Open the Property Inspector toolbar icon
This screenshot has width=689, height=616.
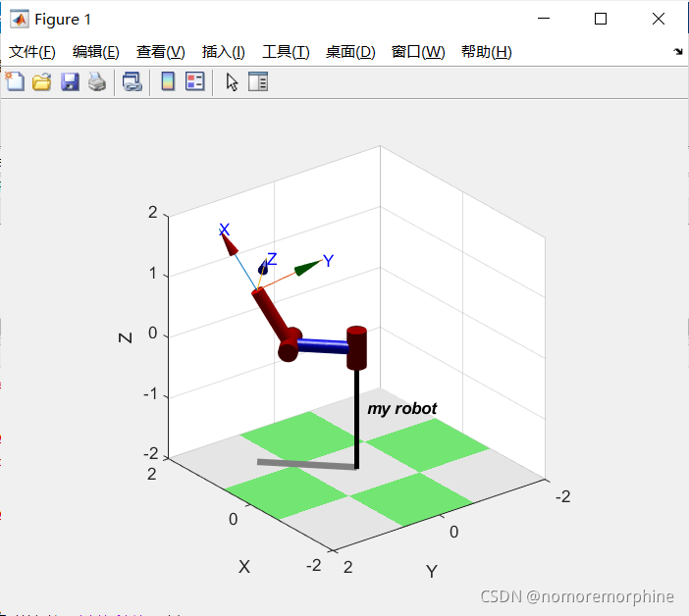[x=258, y=81]
